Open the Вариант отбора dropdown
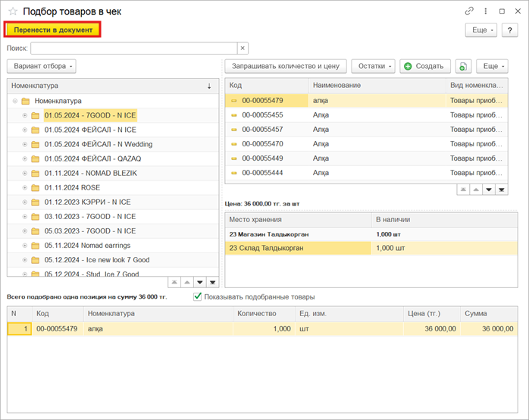The height and width of the screenshot is (420, 529). (x=42, y=66)
